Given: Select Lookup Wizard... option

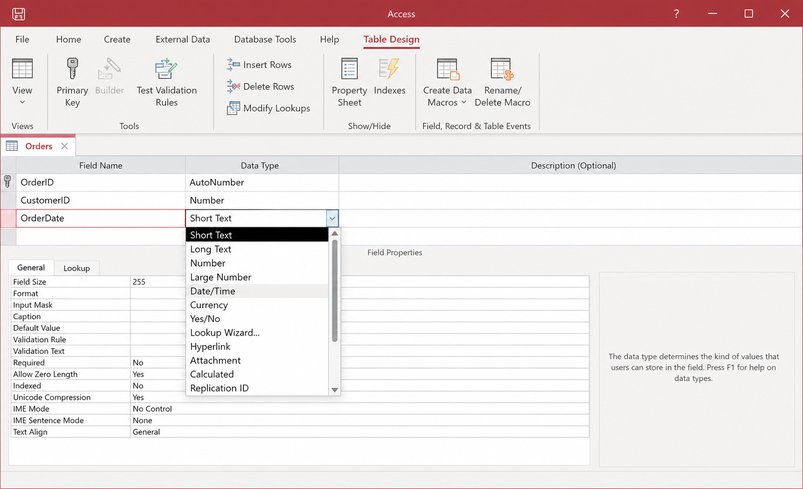Looking at the screenshot, I should 257,332.
